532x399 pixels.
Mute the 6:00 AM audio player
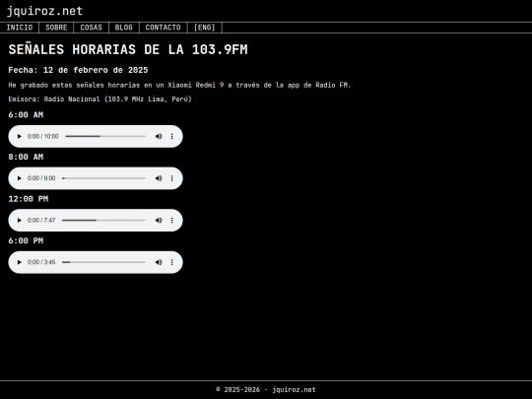[x=159, y=136]
